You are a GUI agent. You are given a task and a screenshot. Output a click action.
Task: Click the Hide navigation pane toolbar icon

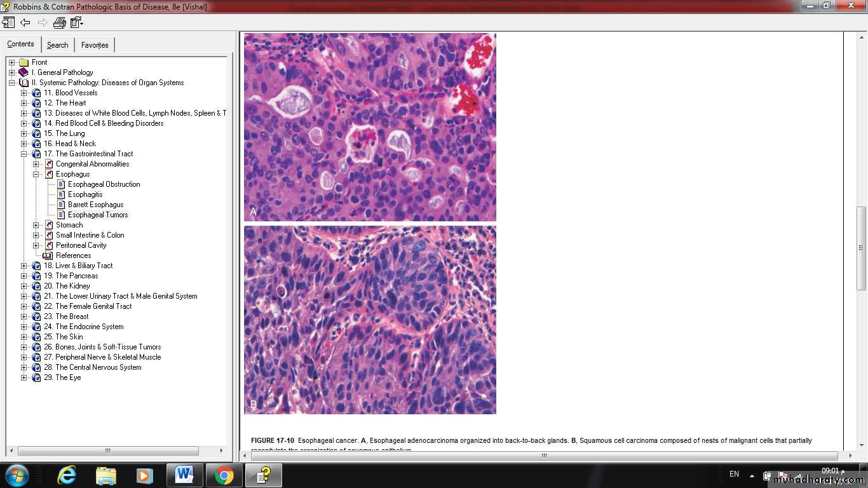click(x=8, y=23)
